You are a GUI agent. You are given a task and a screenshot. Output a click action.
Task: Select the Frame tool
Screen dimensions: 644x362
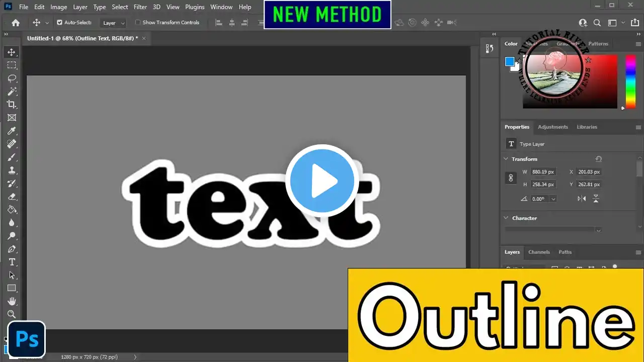tap(12, 118)
